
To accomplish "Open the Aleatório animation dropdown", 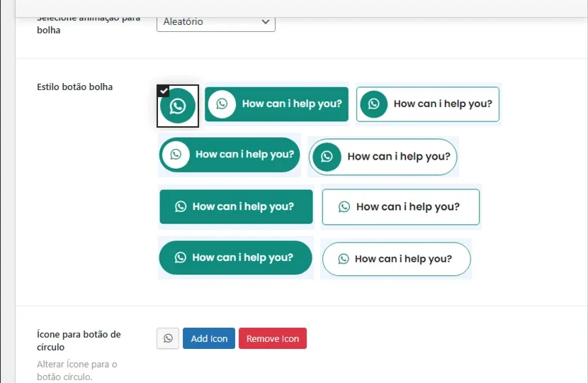I will point(216,22).
